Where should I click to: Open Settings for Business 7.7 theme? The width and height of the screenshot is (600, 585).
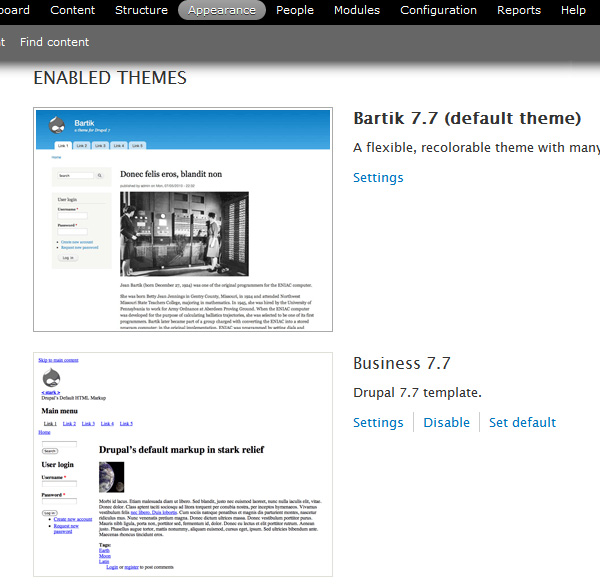pos(378,422)
